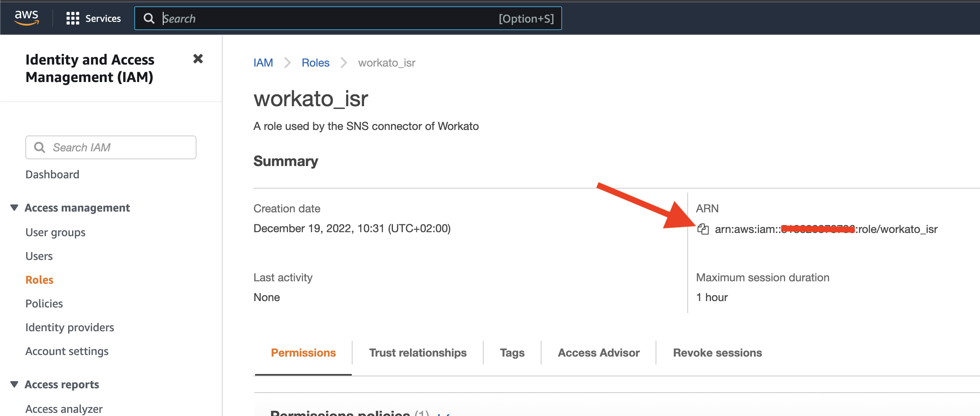980x416 pixels.
Task: Go to the Revoke sessions tab
Action: [717, 353]
